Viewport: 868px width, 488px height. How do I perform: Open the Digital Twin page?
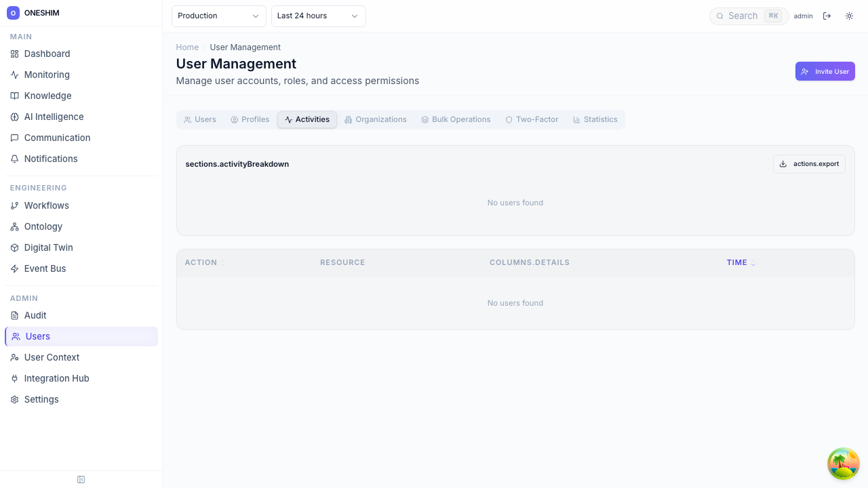pyautogui.click(x=48, y=247)
